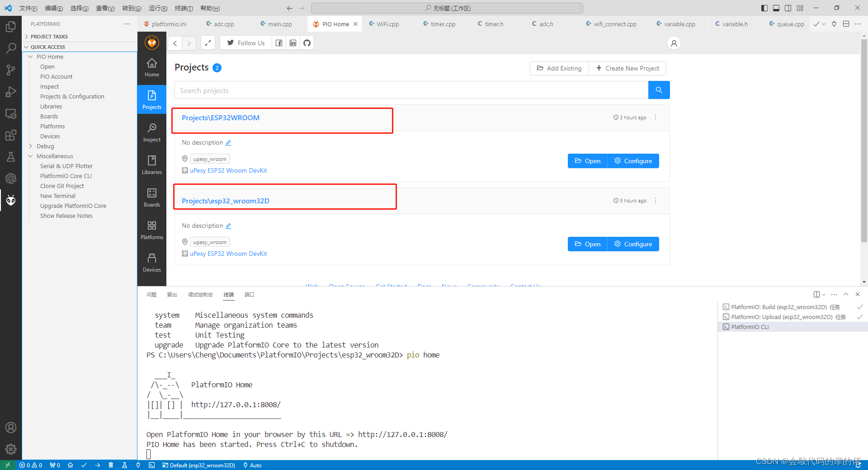Click Open button for Projects\ESP32WROOM
Screen dimensions: 868x470
point(587,161)
